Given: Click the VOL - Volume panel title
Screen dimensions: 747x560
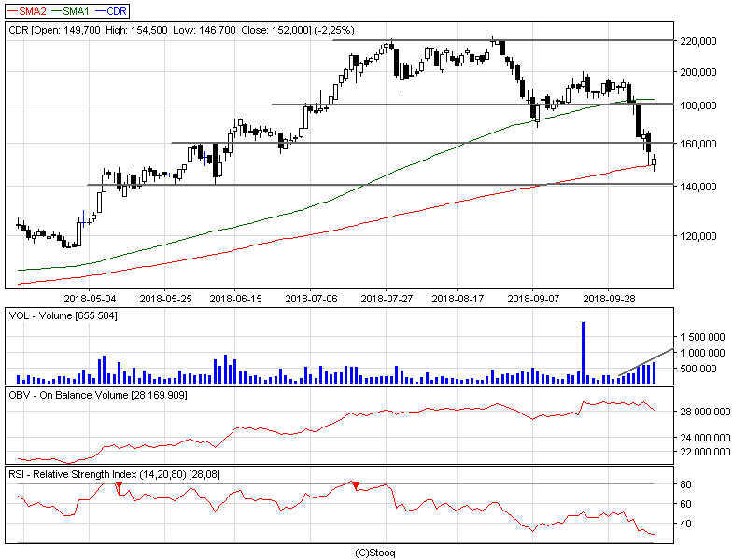Looking at the screenshot, I should click(63, 315).
